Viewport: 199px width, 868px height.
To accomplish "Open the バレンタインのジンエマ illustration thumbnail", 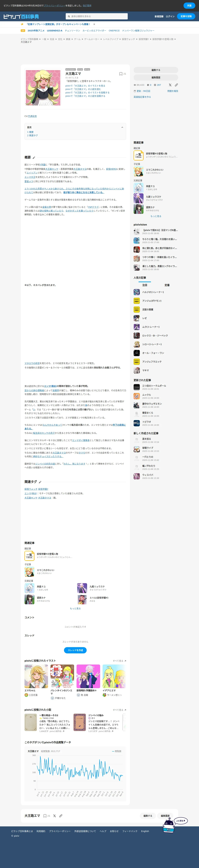I will click(x=62, y=676).
